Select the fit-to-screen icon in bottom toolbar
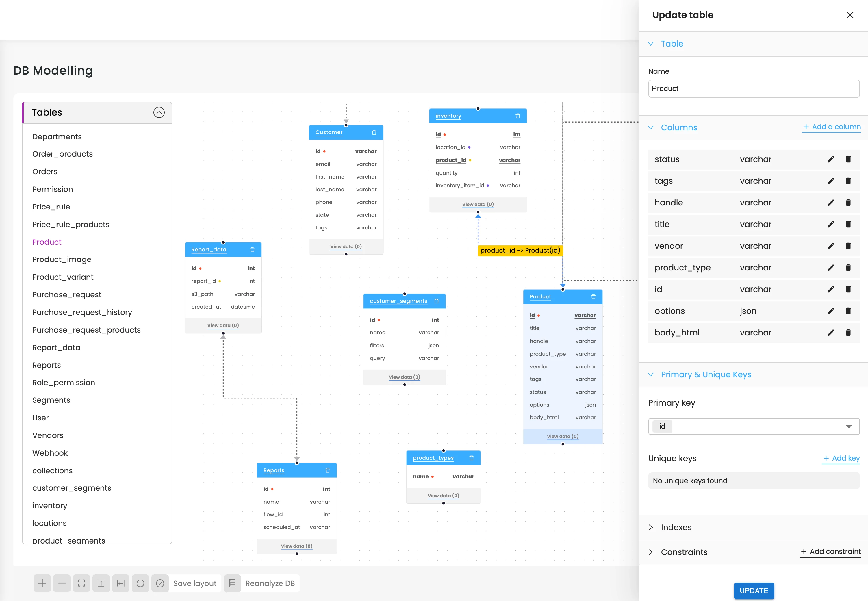868x601 pixels. click(x=82, y=583)
